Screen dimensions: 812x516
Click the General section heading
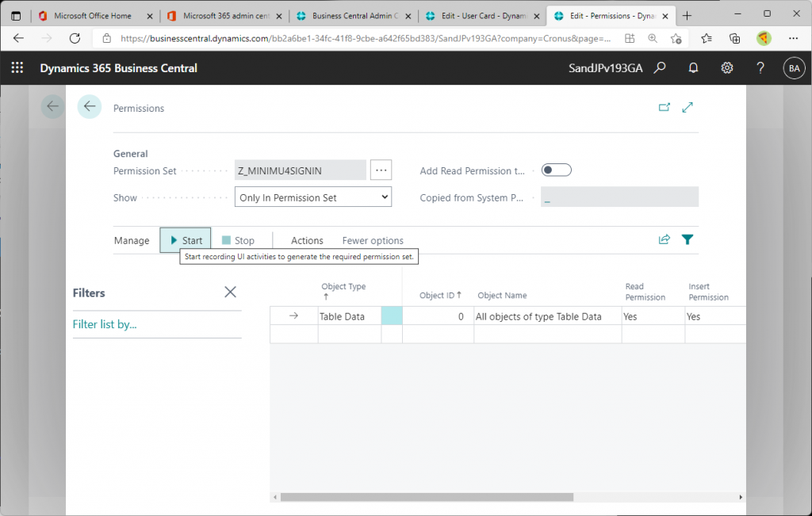[x=131, y=154]
